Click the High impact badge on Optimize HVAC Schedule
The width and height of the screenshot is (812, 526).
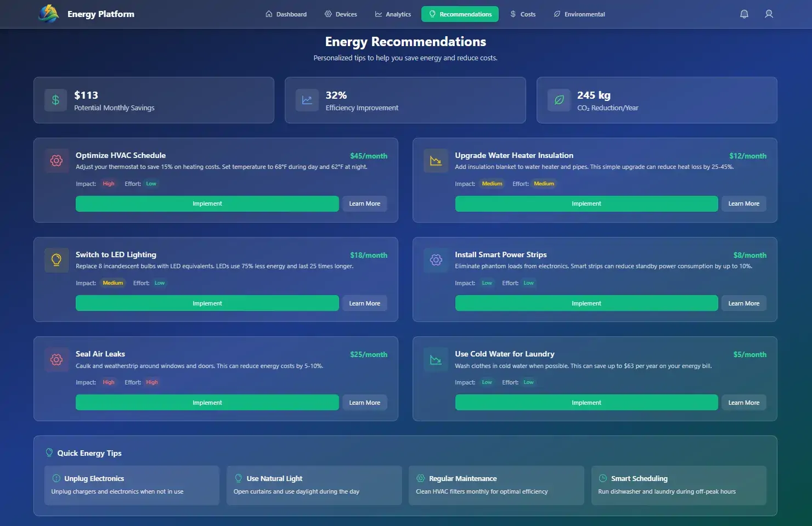[x=109, y=183]
